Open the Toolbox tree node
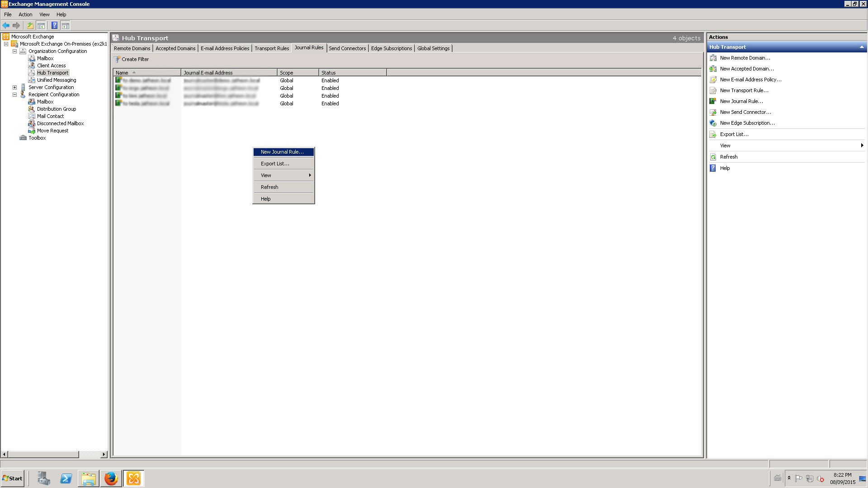The height and width of the screenshot is (488, 868). tap(37, 138)
